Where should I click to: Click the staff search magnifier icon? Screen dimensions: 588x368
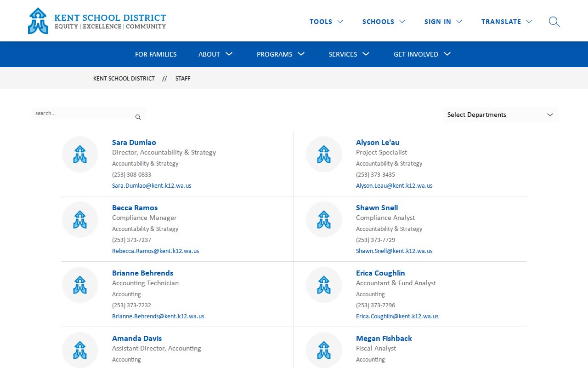(138, 117)
